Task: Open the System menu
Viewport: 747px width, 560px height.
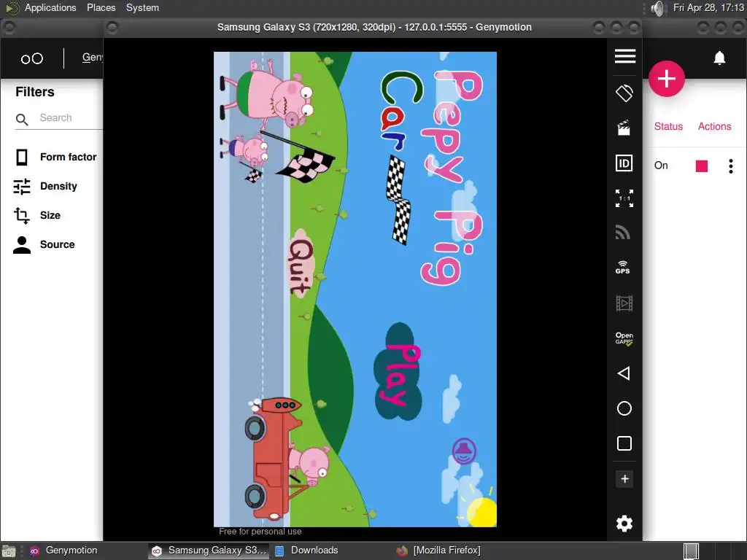Action: pos(142,7)
